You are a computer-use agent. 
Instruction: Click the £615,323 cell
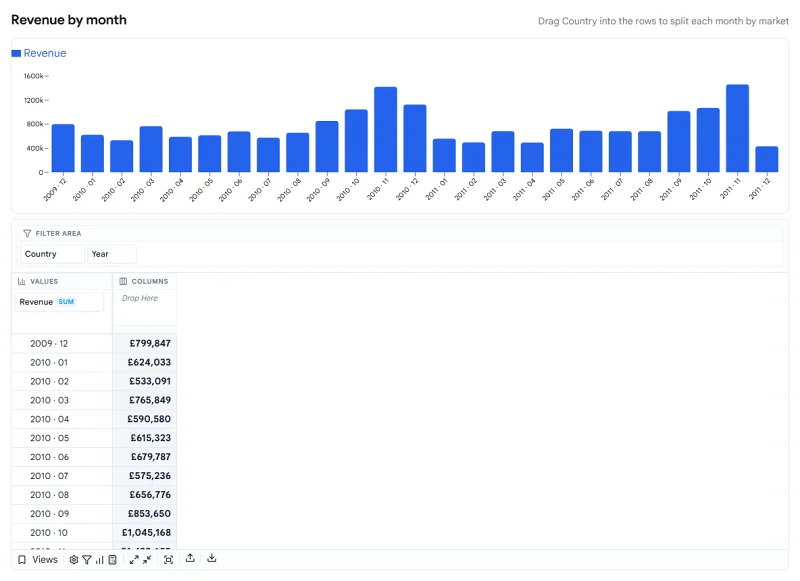tap(144, 438)
